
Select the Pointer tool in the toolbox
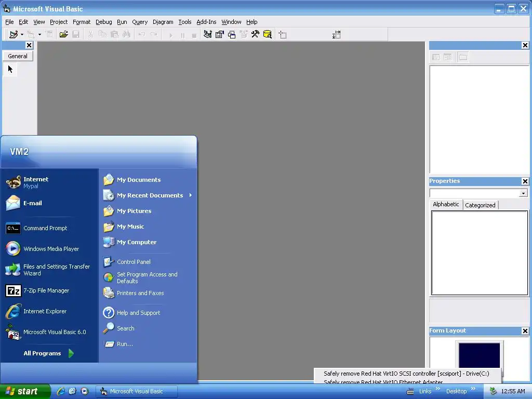pos(10,69)
